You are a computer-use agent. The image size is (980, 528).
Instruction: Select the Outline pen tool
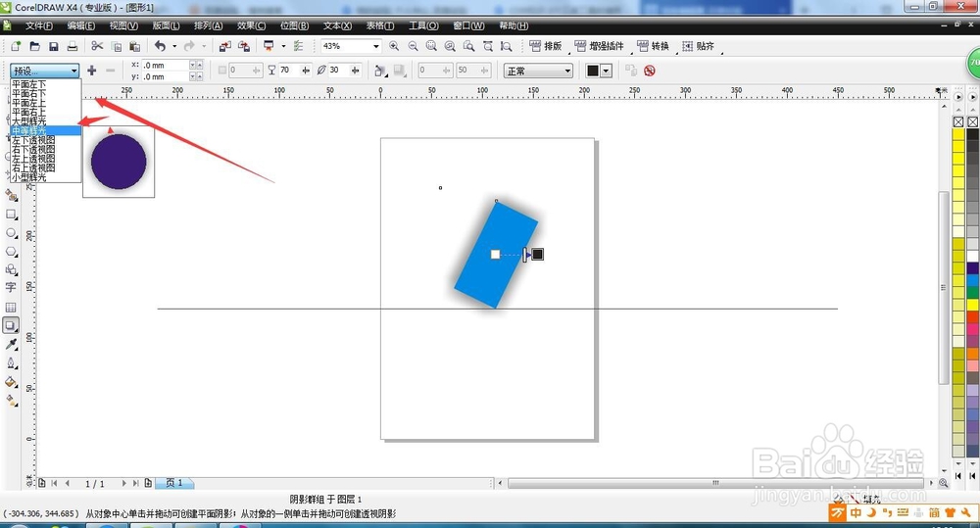tap(11, 363)
